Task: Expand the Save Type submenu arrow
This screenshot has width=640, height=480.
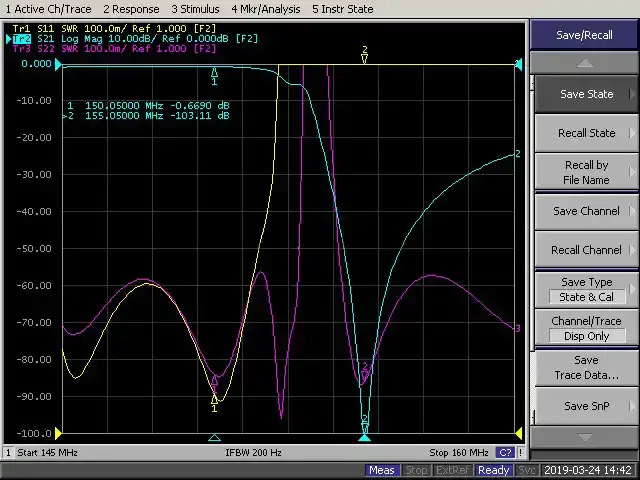Action: point(632,289)
